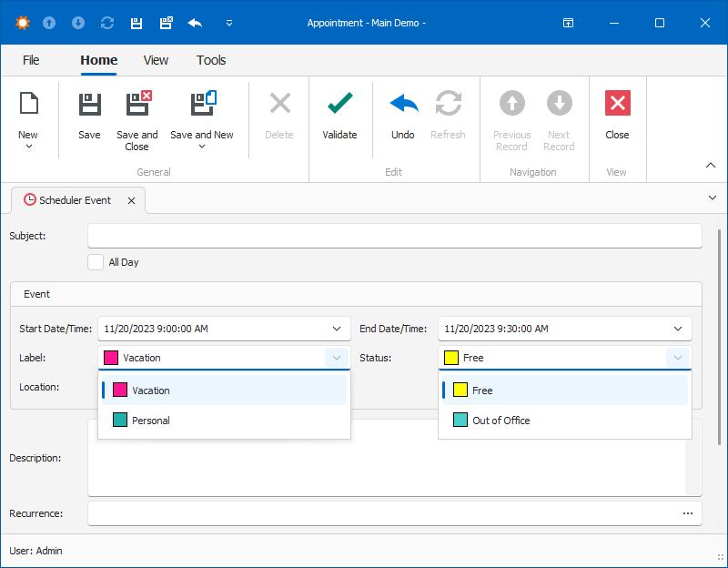Click the New document ribbon button
The height and width of the screenshot is (568, 728).
coord(28,120)
